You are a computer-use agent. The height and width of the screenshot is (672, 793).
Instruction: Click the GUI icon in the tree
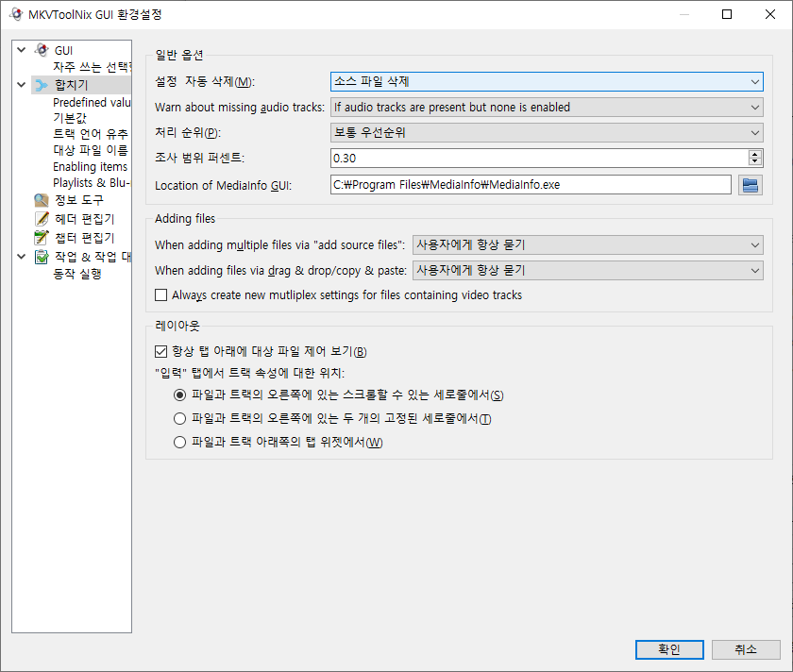(x=42, y=50)
